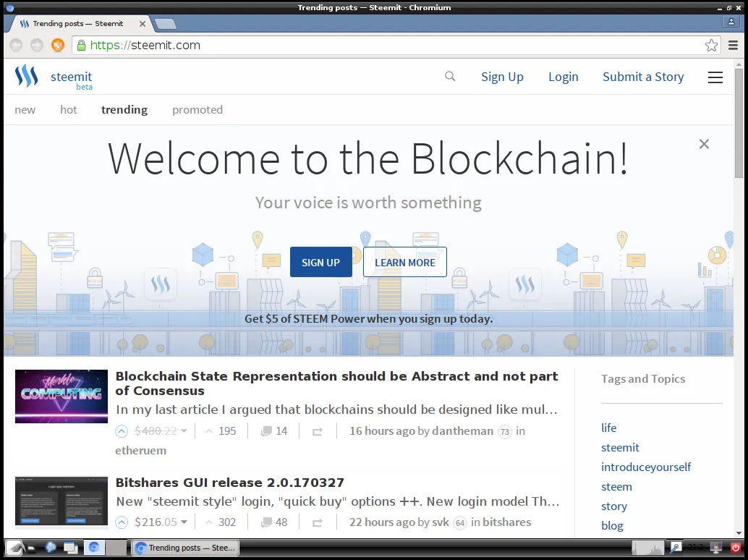Open the Chromium browser menu icon
Viewport: 748px width, 560px height.
(734, 46)
